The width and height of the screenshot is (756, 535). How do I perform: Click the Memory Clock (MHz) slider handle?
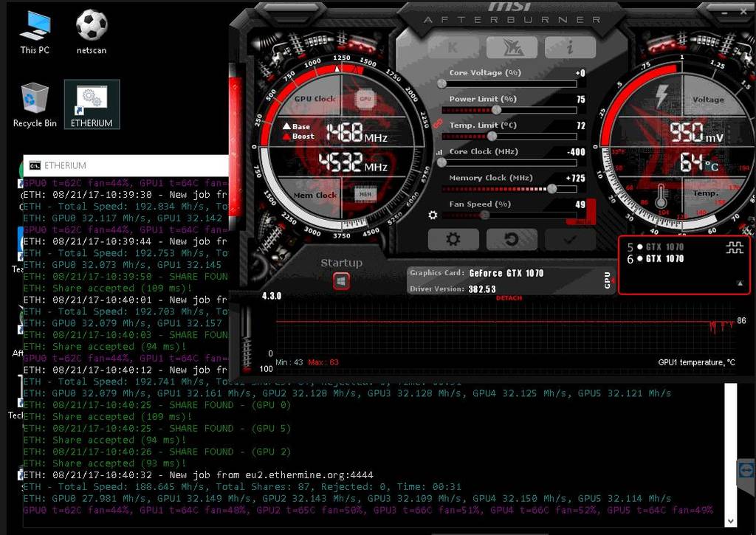[551, 189]
